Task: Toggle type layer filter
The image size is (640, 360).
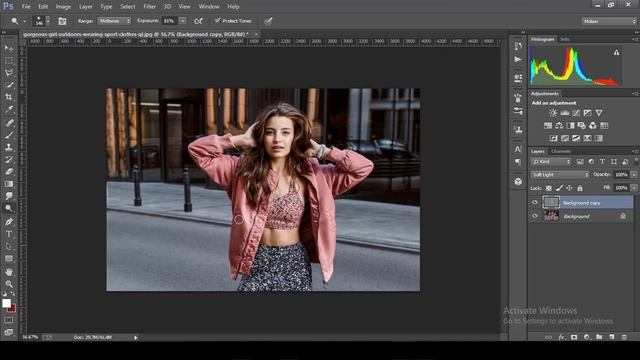Action: [602, 162]
